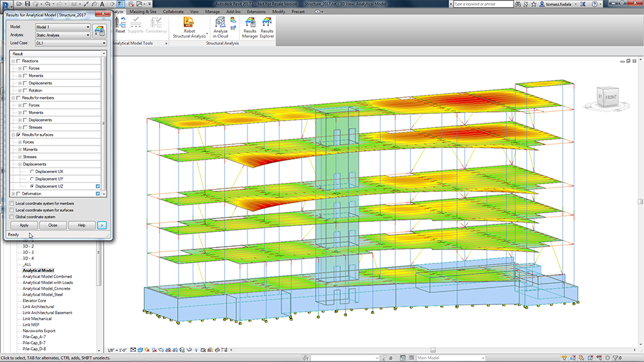Enable the Global coordinate system checkbox
The height and width of the screenshot is (362, 644).
tap(11, 217)
